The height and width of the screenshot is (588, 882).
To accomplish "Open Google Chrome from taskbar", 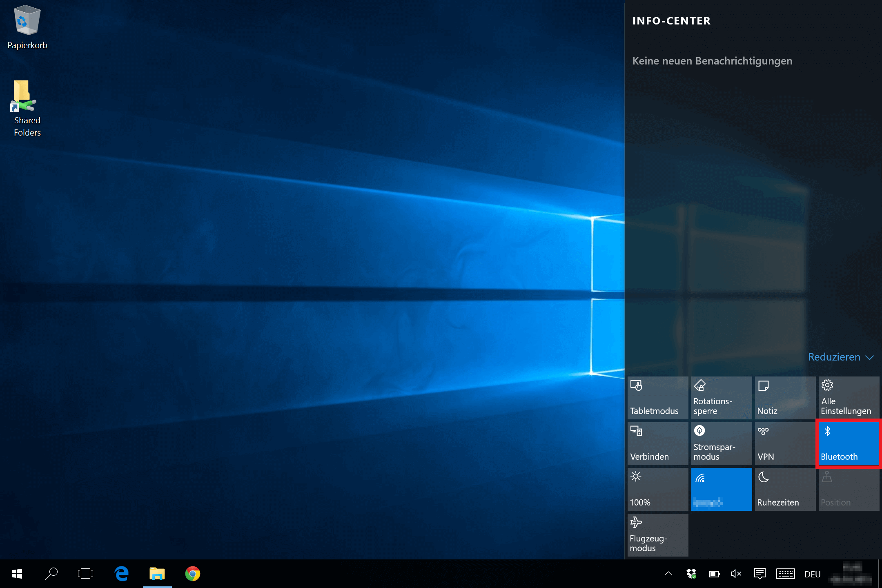I will (x=193, y=574).
